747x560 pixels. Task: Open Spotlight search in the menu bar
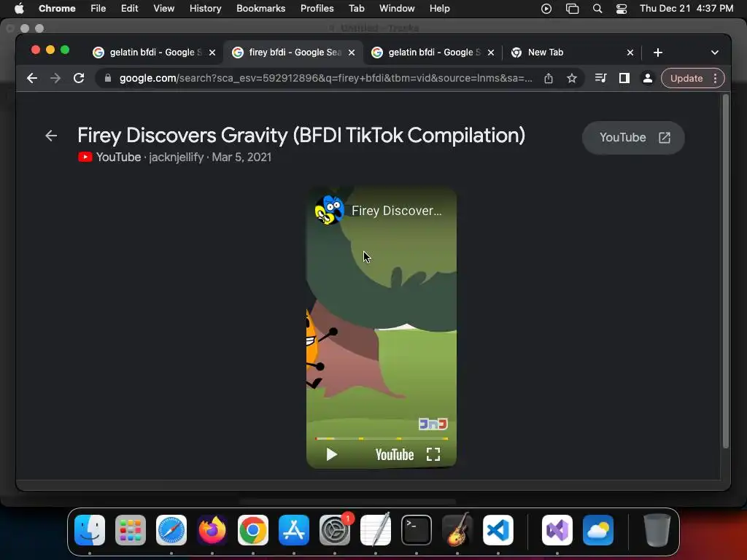[x=597, y=9]
